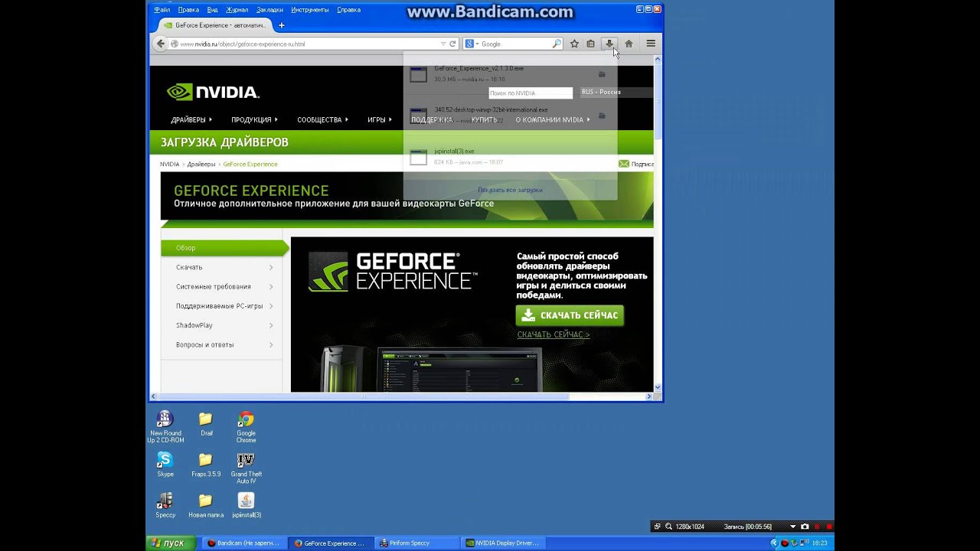Bookmark this page with the star icon
The image size is (980, 551).
pos(574,44)
